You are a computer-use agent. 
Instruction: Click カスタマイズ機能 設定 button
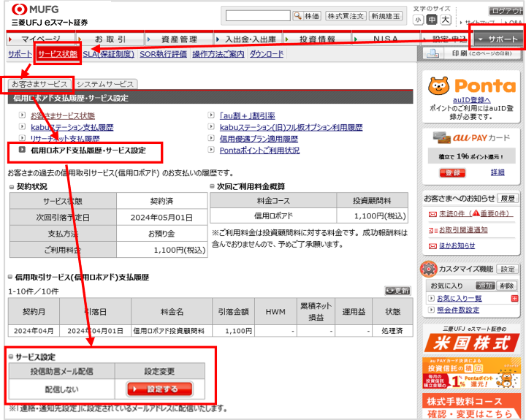508,269
